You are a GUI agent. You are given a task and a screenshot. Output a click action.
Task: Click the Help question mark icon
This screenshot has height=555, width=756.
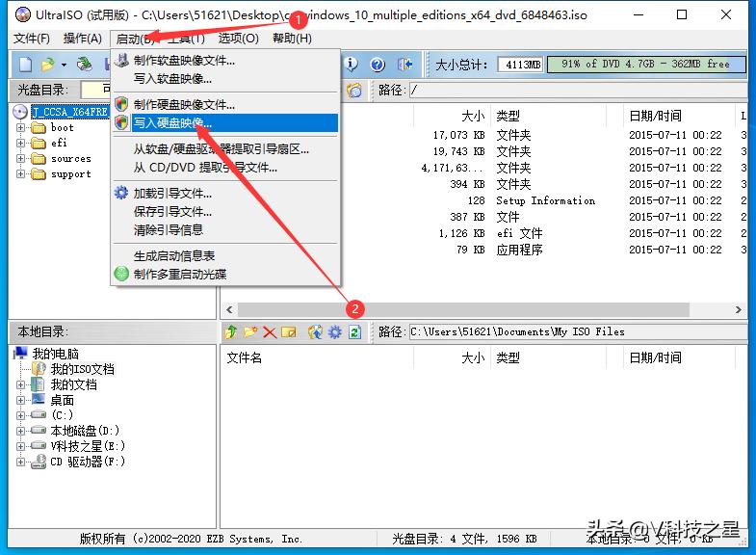(378, 65)
